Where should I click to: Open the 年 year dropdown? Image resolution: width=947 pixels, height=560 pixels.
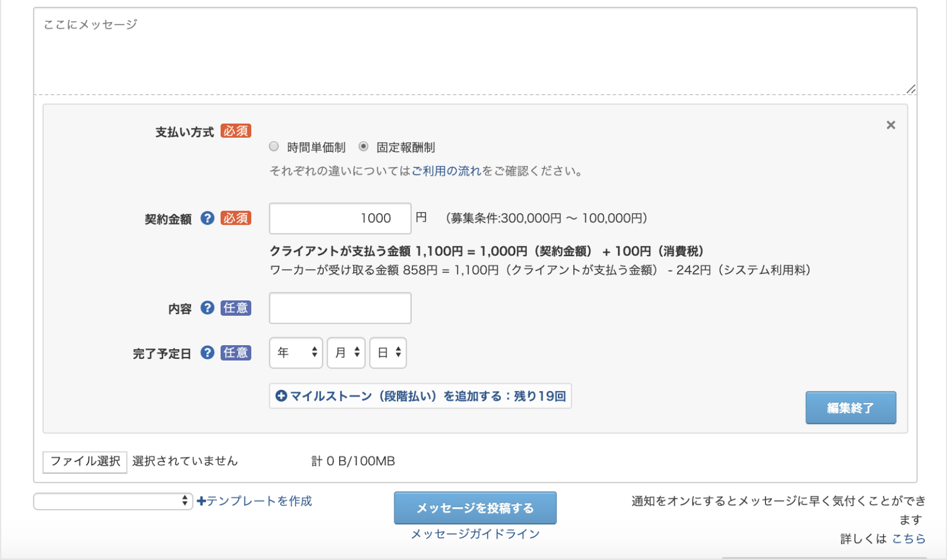click(x=296, y=353)
